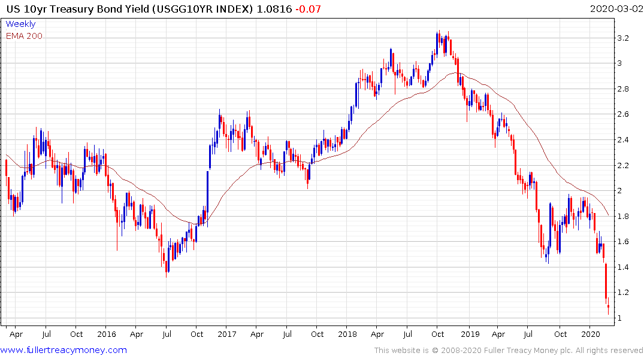Click the 2018 x-axis label
Viewport: 644px width, 359px height.
[x=347, y=334]
